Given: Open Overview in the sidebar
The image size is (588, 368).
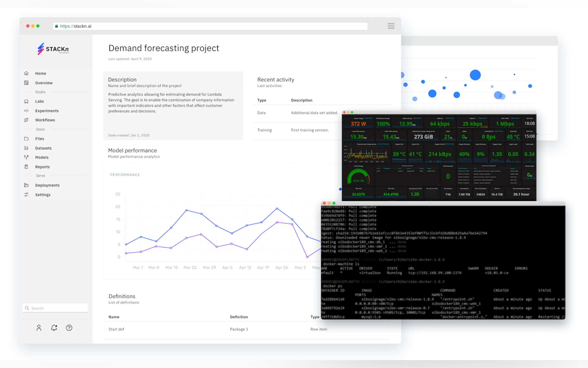Looking at the screenshot, I should tap(44, 83).
